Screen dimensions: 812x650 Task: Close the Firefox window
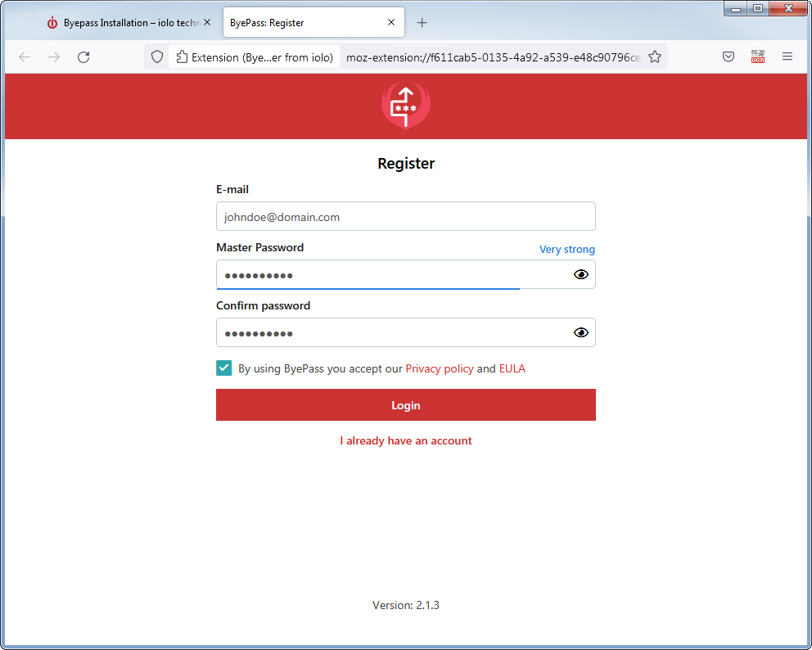pos(789,8)
